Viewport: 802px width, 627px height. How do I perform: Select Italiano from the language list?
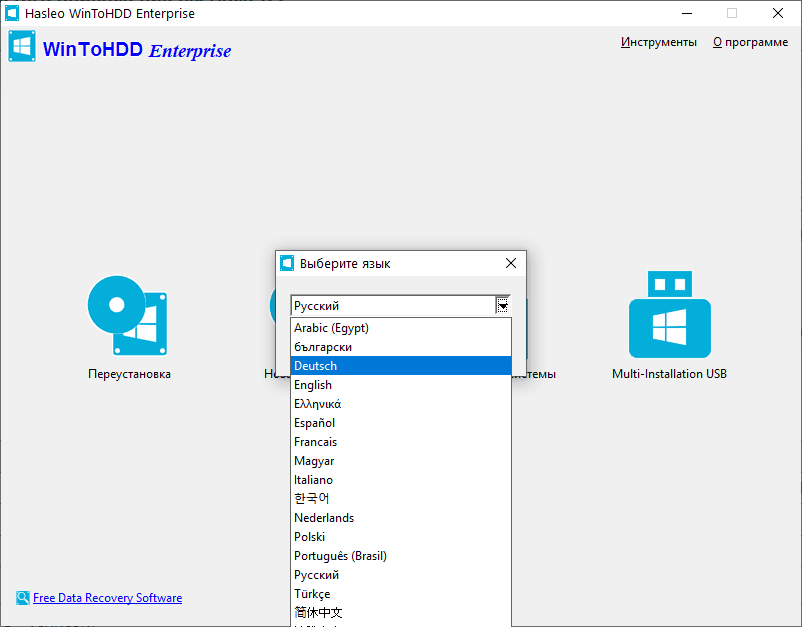coord(401,480)
